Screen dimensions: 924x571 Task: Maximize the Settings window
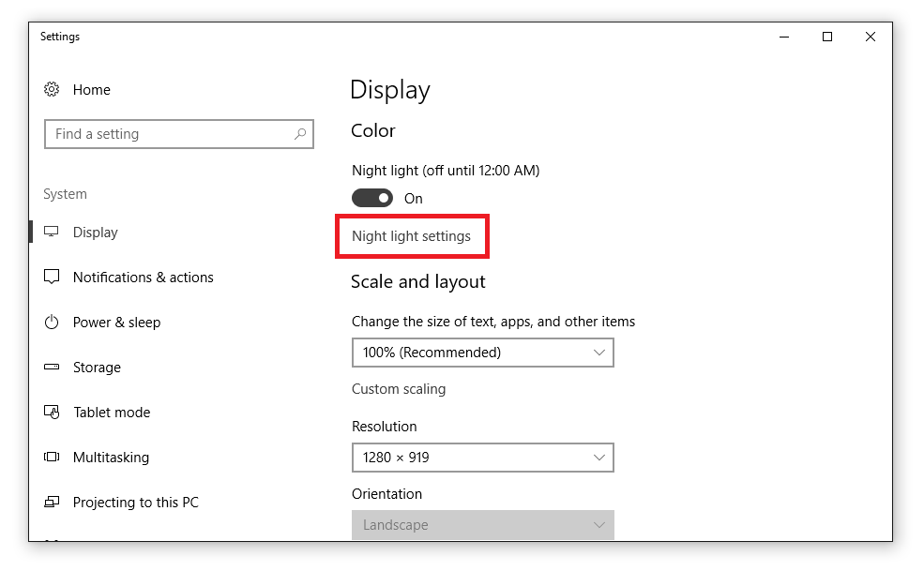coord(826,37)
